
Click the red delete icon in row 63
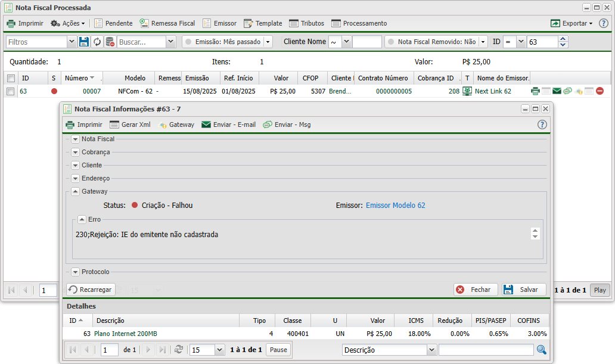600,91
